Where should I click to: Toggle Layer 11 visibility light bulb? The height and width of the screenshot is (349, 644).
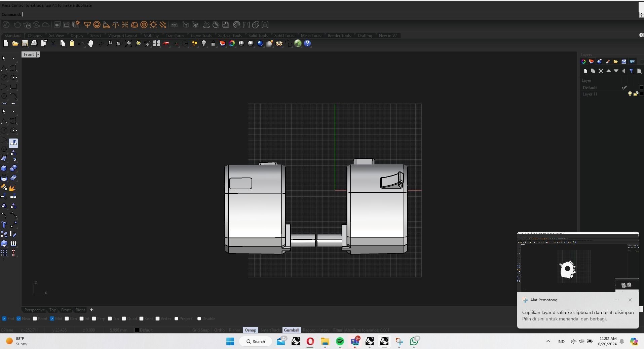630,94
